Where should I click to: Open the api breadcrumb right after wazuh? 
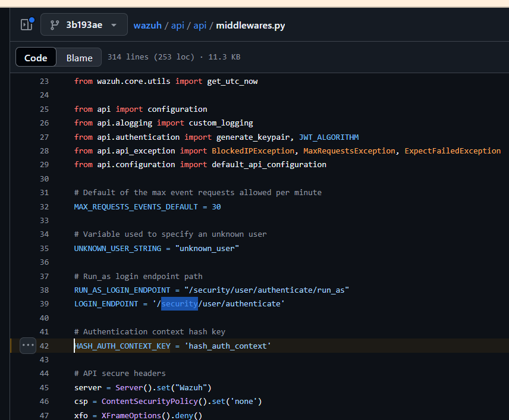pyautogui.click(x=178, y=26)
